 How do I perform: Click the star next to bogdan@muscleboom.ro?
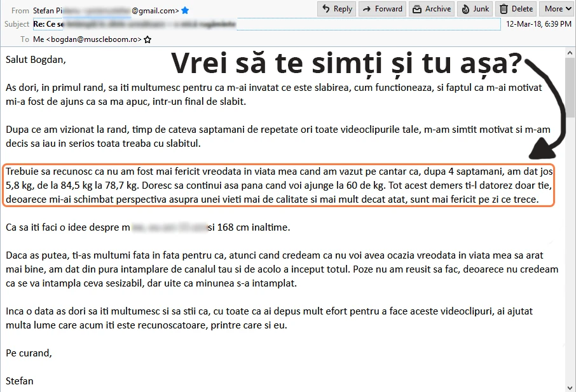point(147,39)
